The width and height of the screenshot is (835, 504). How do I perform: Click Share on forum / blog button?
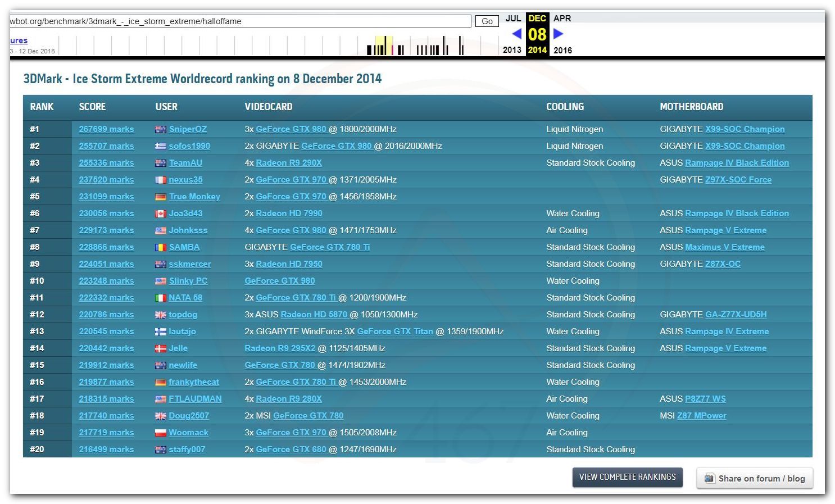pyautogui.click(x=755, y=478)
